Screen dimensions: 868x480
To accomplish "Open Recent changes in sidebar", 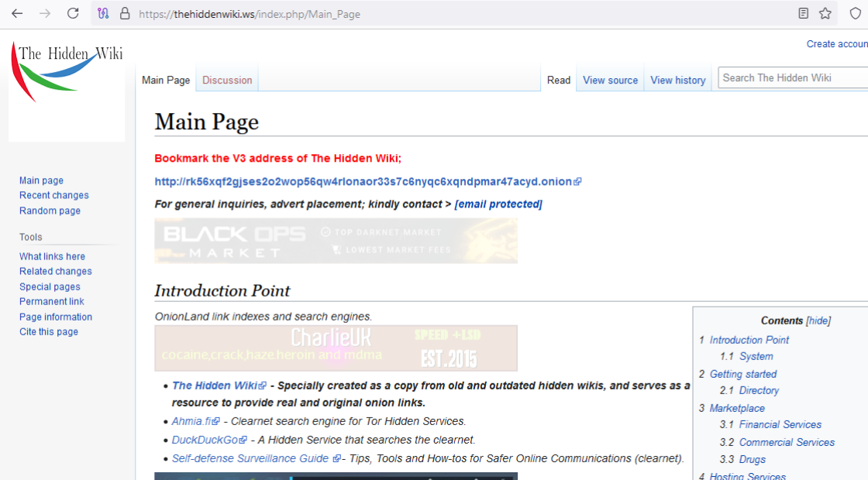I will pos(53,195).
